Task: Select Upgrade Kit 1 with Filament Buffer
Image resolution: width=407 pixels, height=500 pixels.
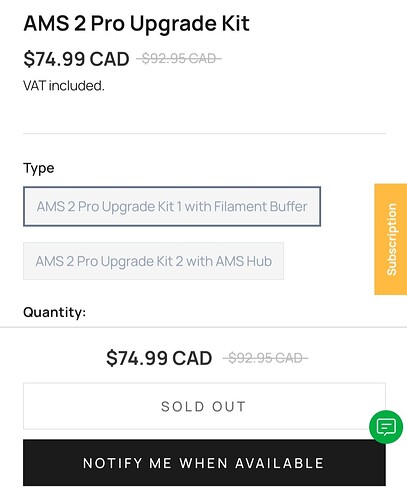Action: point(172,206)
